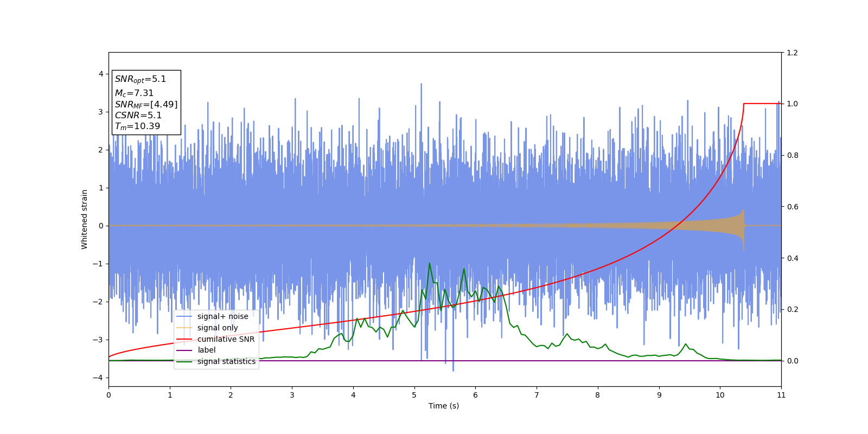Screen dimensions: 868x434
Task: Click right y-axis tick label 0.2
Action: [792, 309]
